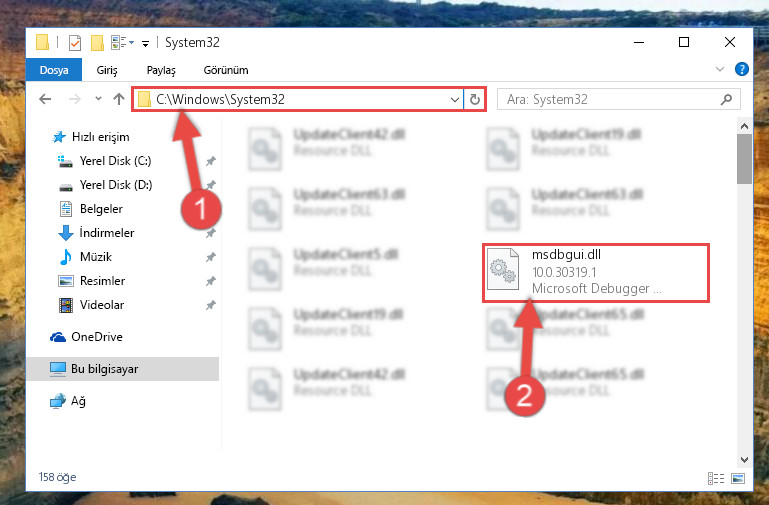This screenshot has width=769, height=505.
Task: Open the Explorer help question mark icon
Action: [x=742, y=69]
